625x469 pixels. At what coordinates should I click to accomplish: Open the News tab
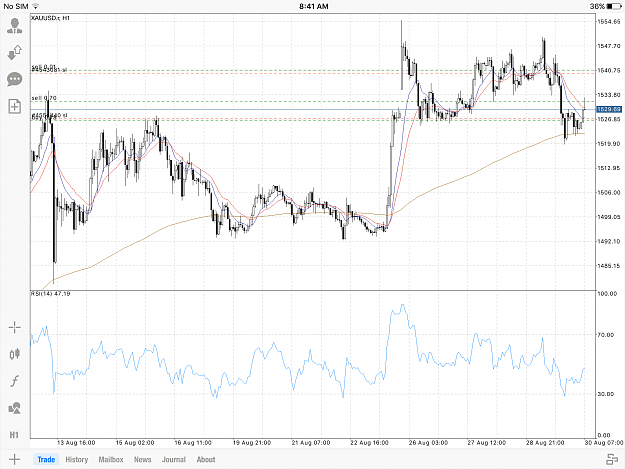click(x=142, y=459)
